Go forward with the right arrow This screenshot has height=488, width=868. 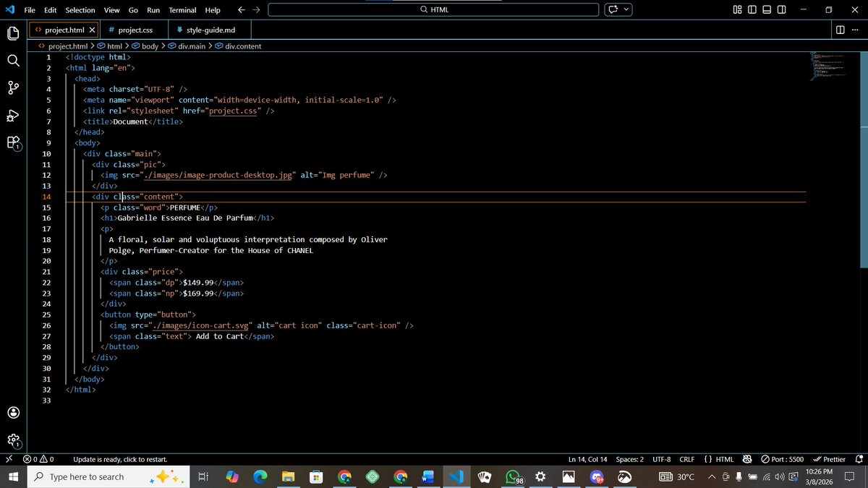[x=256, y=9]
